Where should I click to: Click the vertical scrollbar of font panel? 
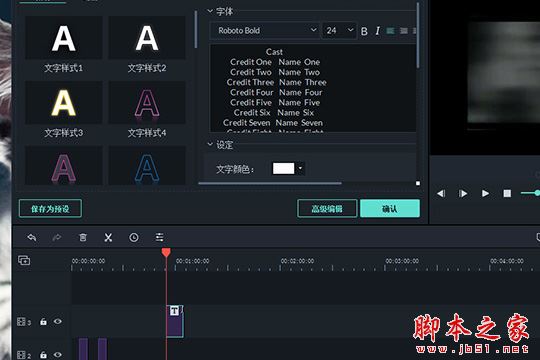coord(418,35)
